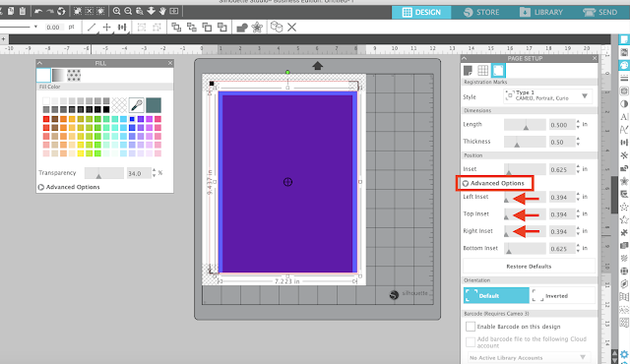Select the black color swatch
The image size is (630, 364).
point(106,109)
